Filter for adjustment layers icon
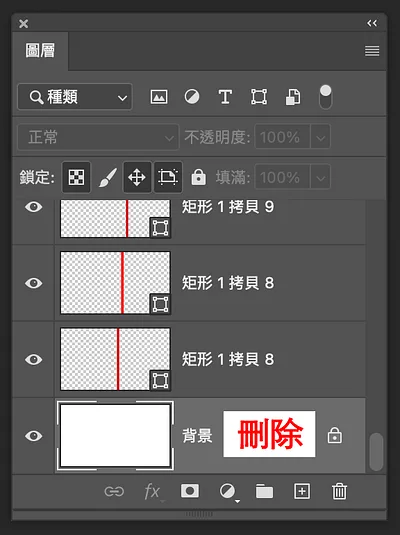 click(192, 97)
